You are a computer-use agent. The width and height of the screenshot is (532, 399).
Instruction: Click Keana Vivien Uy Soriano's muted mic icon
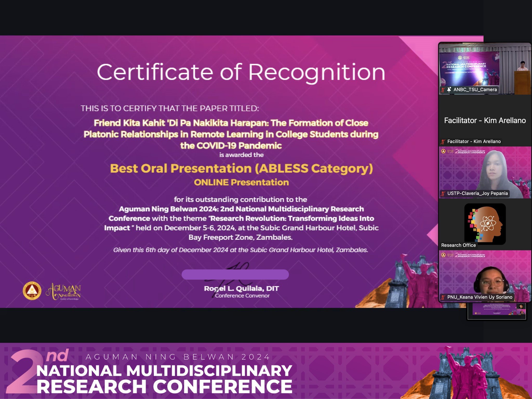pyautogui.click(x=443, y=297)
